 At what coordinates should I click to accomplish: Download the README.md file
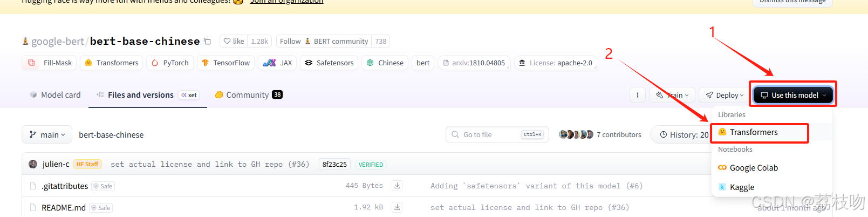397,207
